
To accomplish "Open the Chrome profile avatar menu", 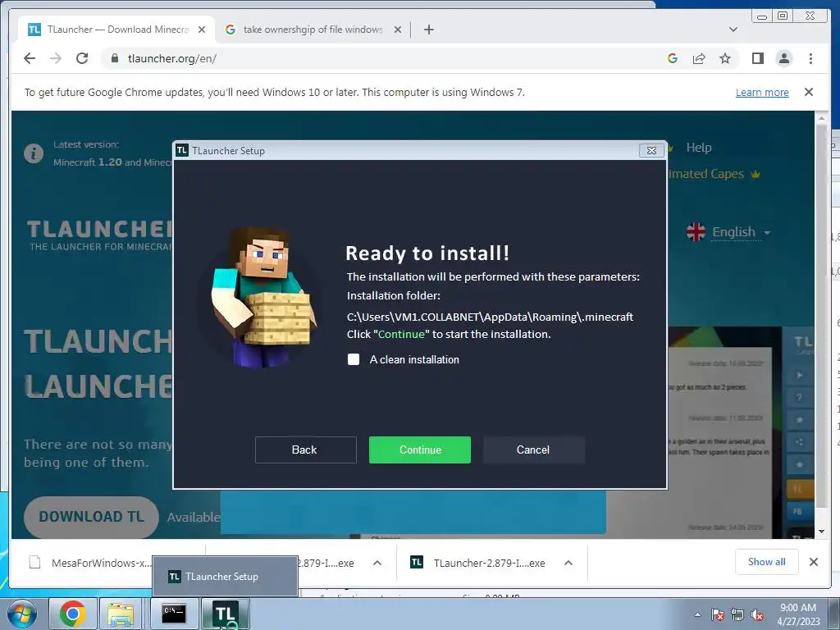I will tap(783, 58).
